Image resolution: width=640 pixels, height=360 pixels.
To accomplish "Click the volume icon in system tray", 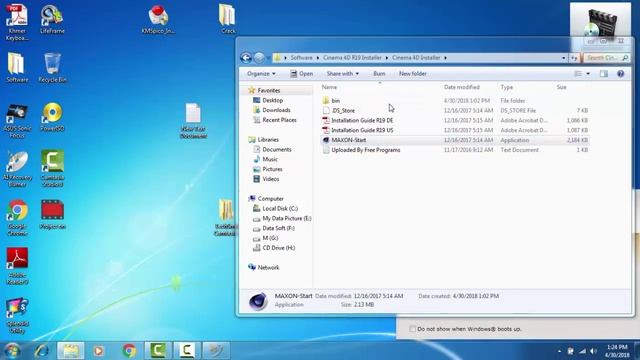I will [593, 351].
